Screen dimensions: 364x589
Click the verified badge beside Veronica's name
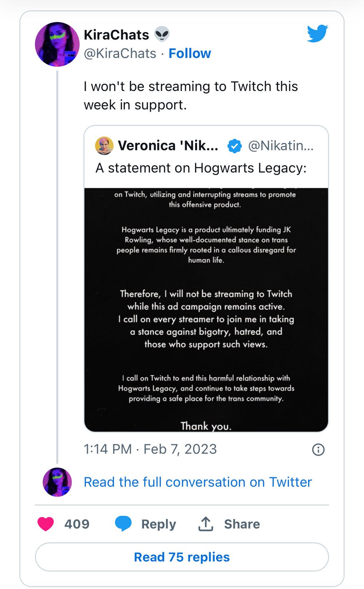coord(234,146)
